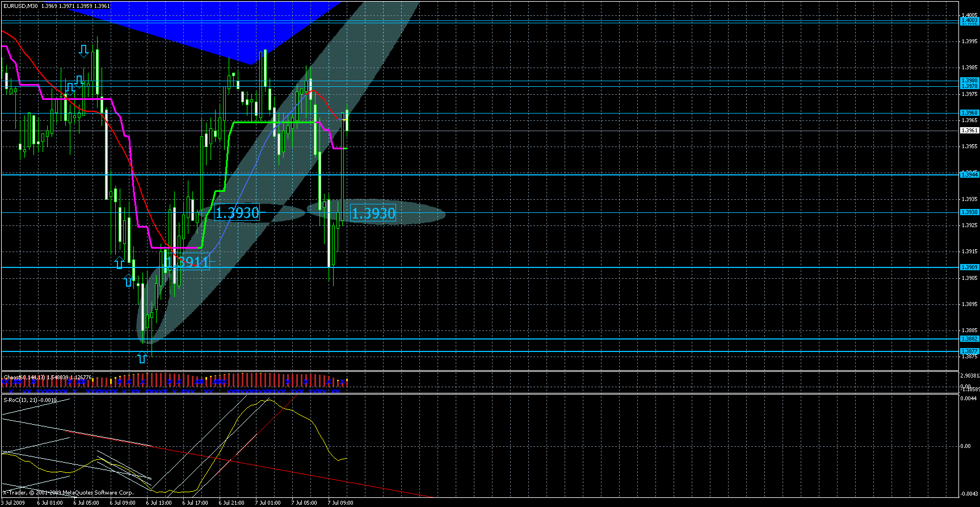This screenshot has width=980, height=507.
Task: Select the lowest blue up-arrow below the 1.3877 line
Action: pos(142,358)
